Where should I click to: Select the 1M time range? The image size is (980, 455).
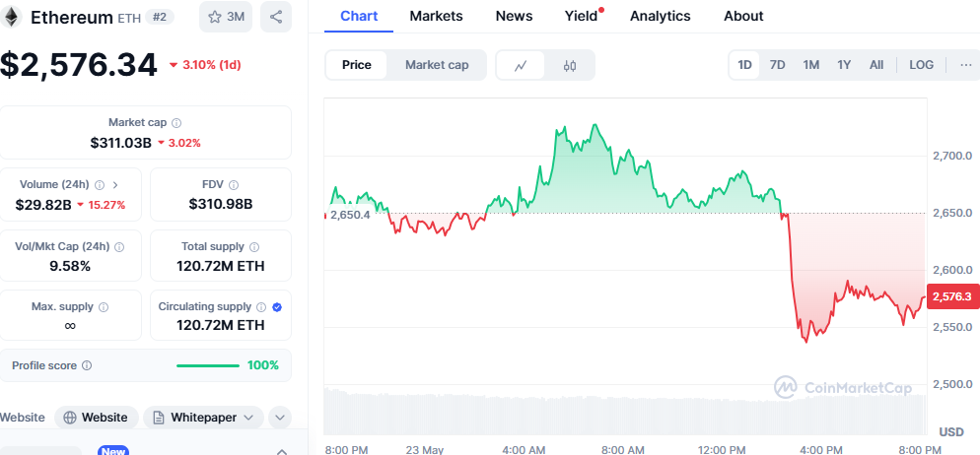coord(811,65)
